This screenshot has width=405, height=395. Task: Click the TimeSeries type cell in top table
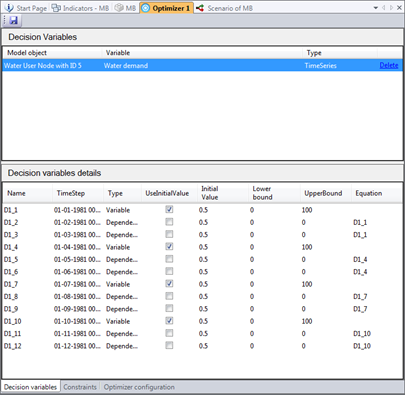[x=340, y=65]
